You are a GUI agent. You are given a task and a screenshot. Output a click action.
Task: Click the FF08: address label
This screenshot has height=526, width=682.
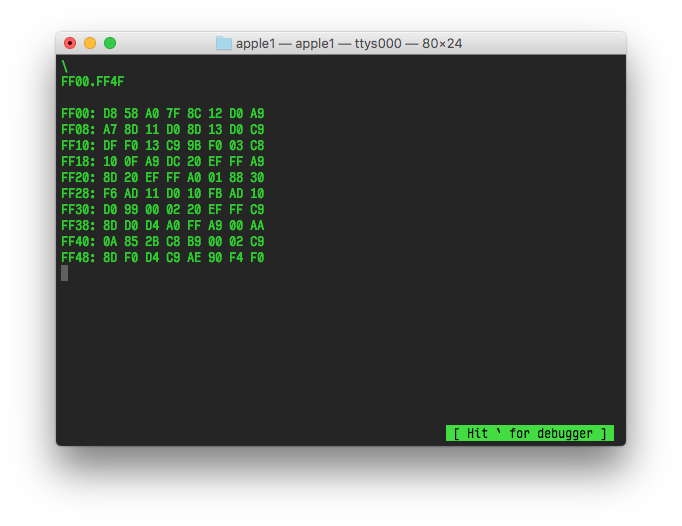[x=78, y=130]
